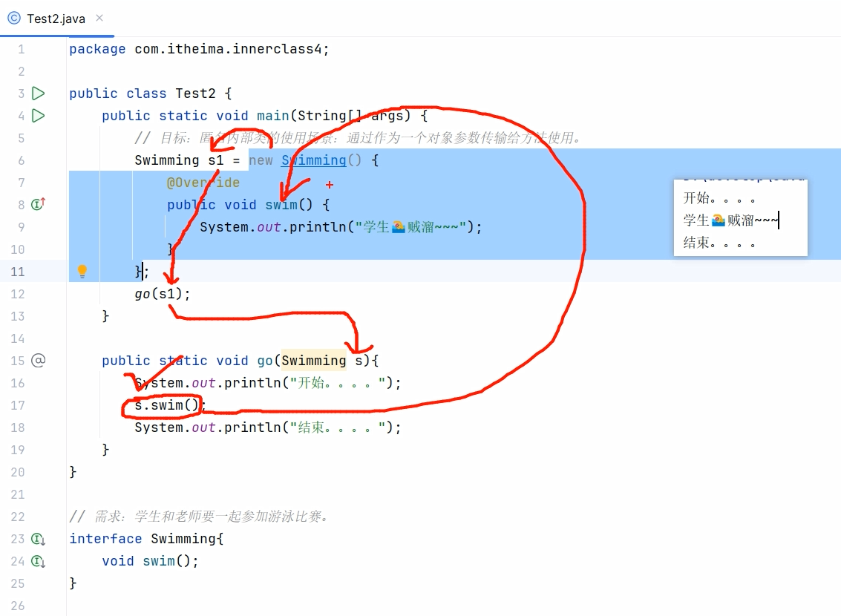
Task: Click line number 1 in the gutter
Action: pos(22,49)
